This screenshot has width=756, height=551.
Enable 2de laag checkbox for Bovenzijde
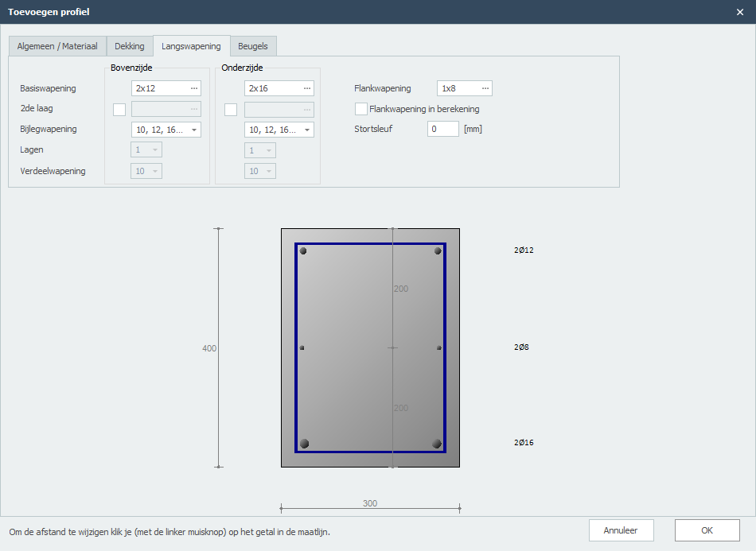pyautogui.click(x=119, y=110)
